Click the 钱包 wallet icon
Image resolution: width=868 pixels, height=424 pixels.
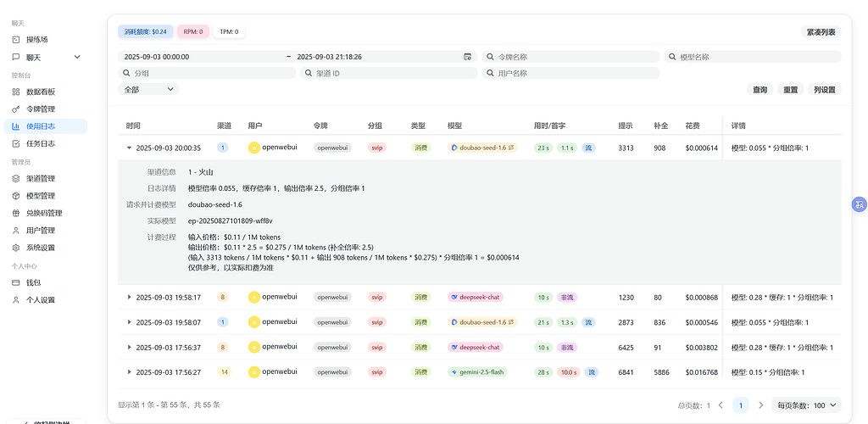(16, 282)
